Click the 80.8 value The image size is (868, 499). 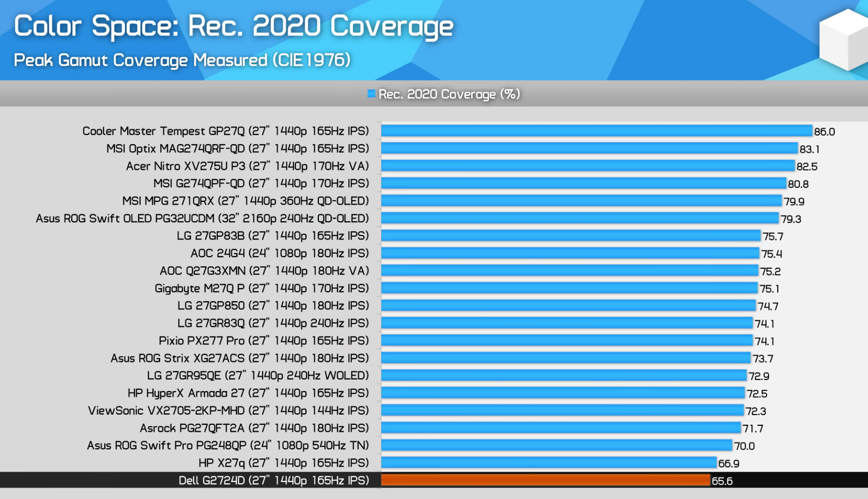798,184
